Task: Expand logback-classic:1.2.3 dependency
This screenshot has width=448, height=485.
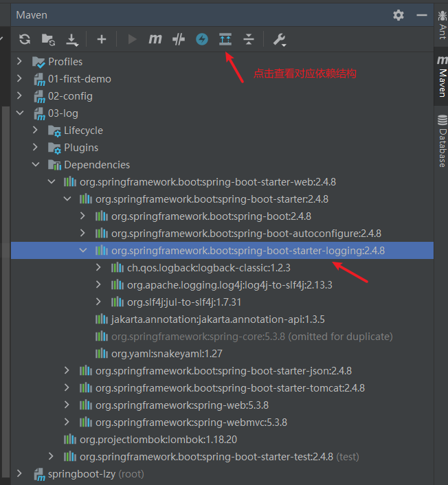Action: [x=98, y=267]
